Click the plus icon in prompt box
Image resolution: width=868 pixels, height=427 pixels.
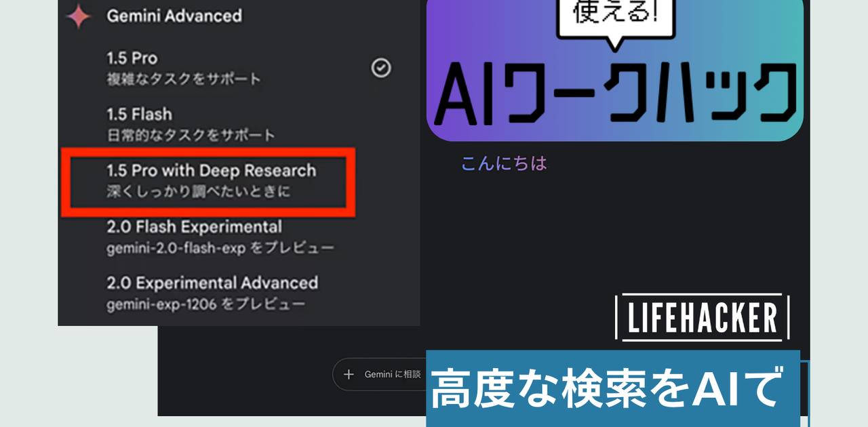[x=349, y=374]
